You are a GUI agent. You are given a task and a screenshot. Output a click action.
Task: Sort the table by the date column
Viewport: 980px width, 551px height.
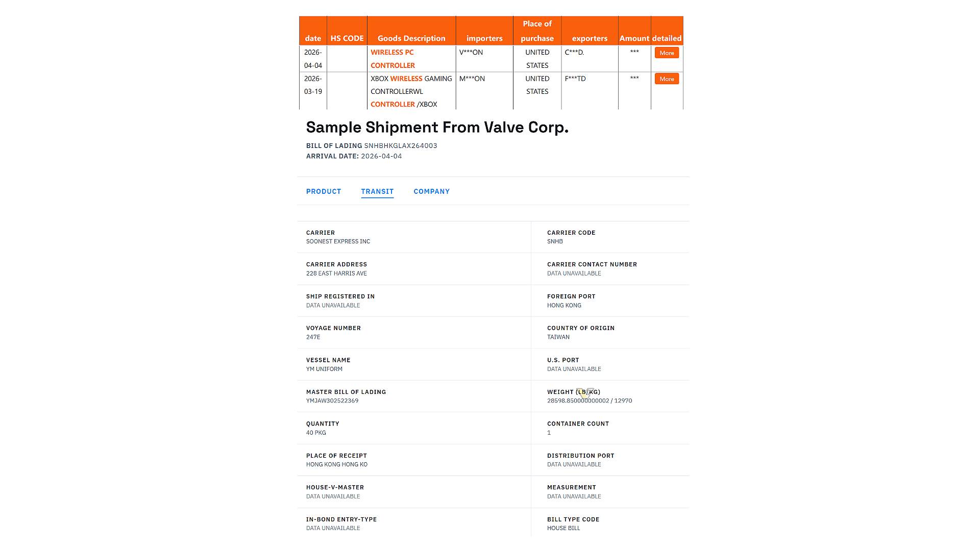[312, 38]
